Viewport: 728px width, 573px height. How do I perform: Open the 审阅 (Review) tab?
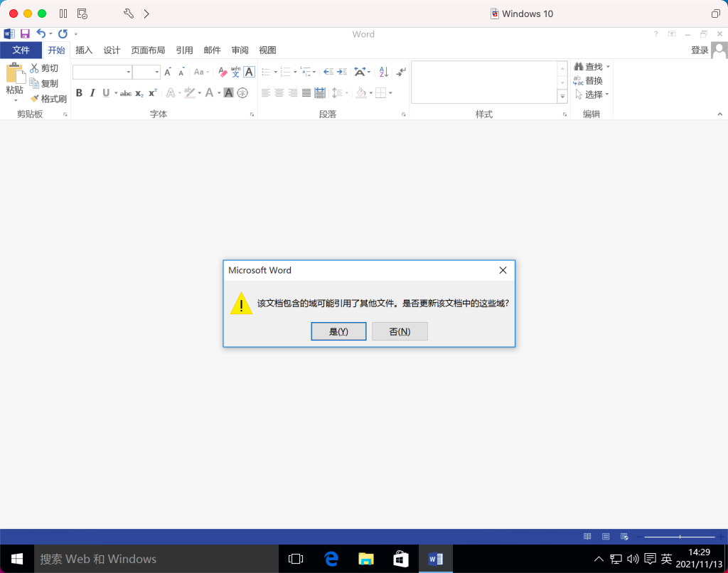(x=240, y=50)
